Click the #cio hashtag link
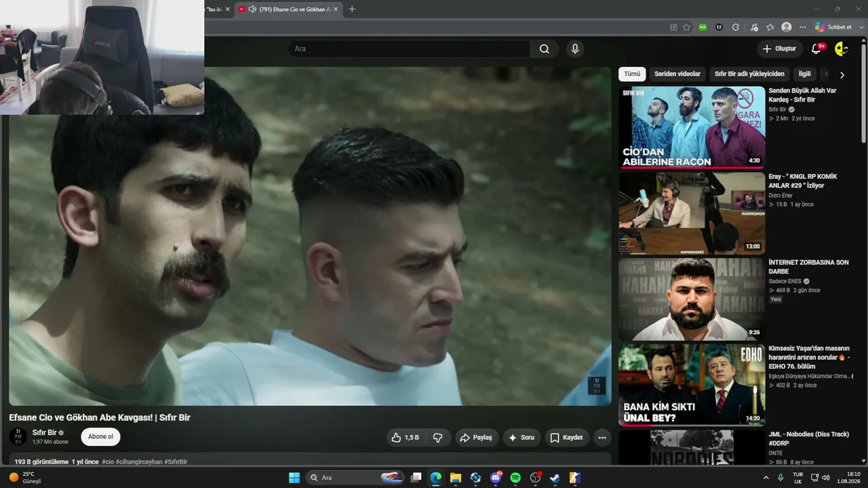The image size is (868, 488). click(108, 462)
